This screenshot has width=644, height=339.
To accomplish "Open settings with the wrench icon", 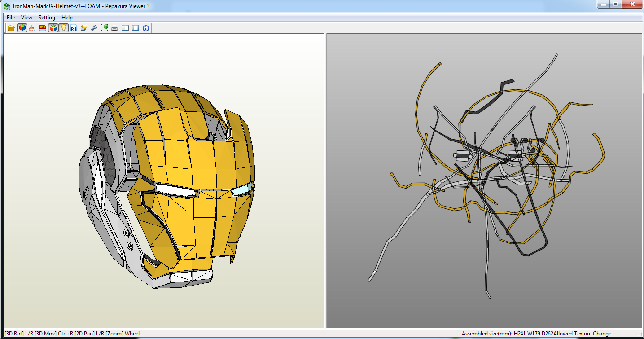I will [x=94, y=28].
